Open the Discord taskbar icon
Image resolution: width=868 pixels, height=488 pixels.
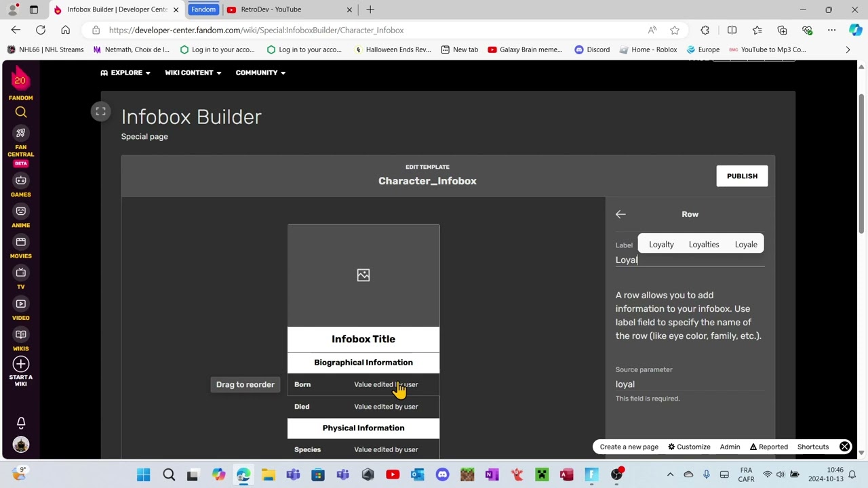[x=442, y=475]
